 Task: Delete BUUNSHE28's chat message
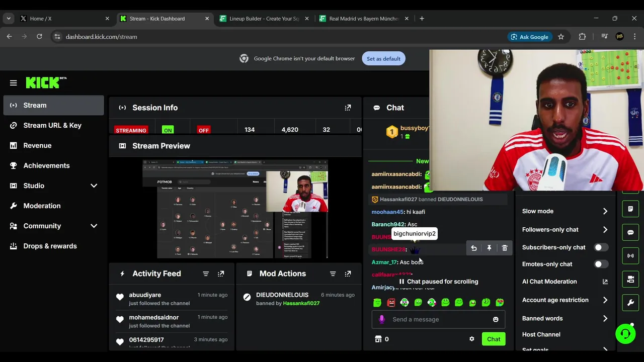coord(505,248)
